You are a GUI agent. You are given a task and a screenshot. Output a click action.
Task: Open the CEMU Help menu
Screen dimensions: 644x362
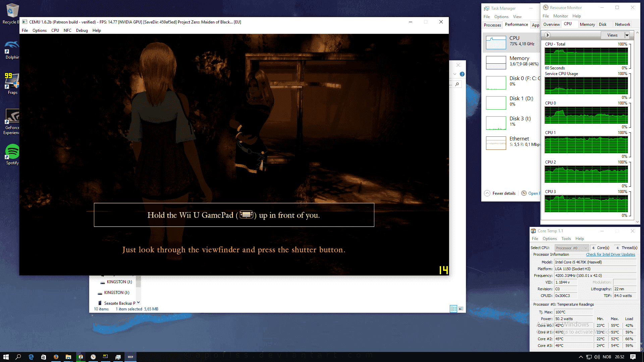pyautogui.click(x=97, y=31)
